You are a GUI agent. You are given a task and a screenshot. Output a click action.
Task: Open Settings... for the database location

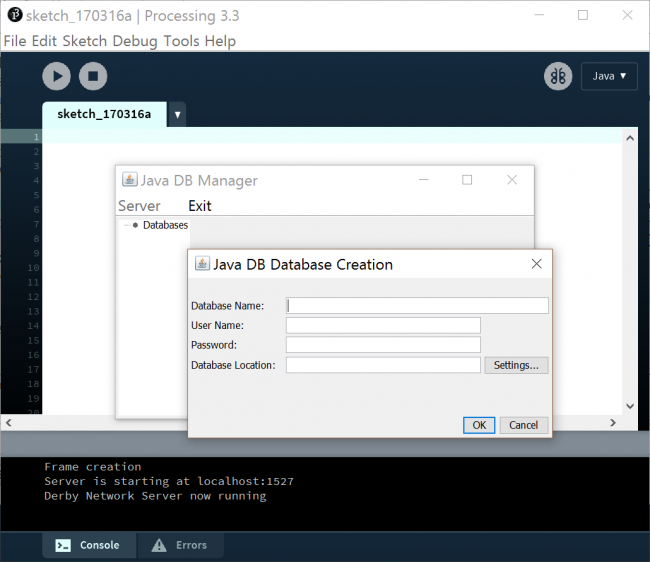(x=516, y=365)
